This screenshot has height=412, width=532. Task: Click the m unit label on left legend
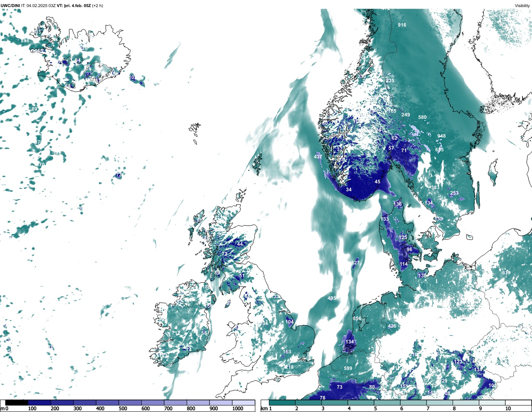coord(2,409)
